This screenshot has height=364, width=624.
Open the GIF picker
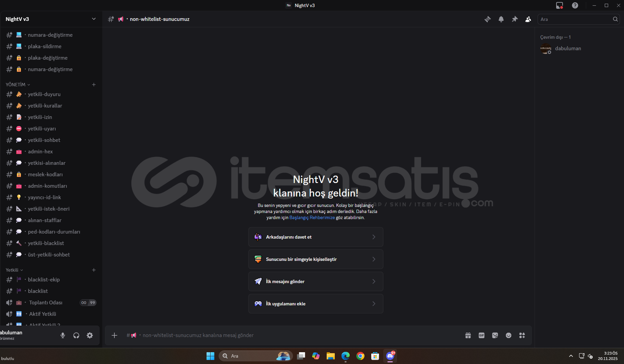coord(482,335)
